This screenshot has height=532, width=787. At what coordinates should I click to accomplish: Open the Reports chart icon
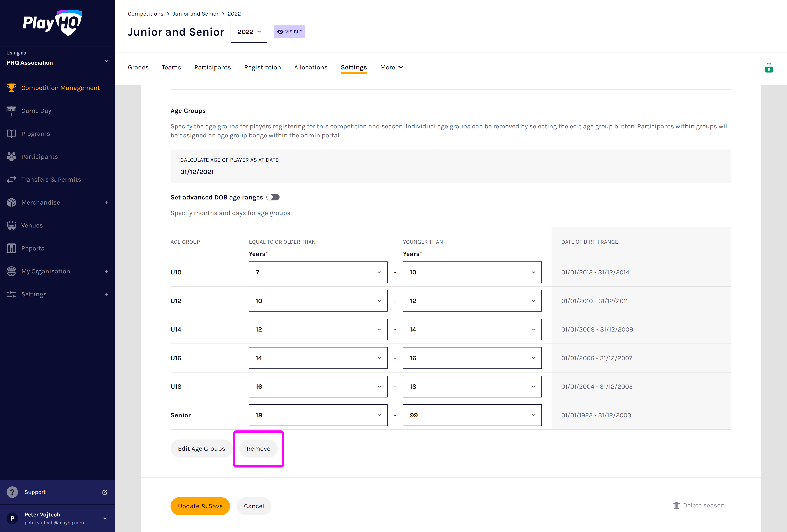coord(11,248)
